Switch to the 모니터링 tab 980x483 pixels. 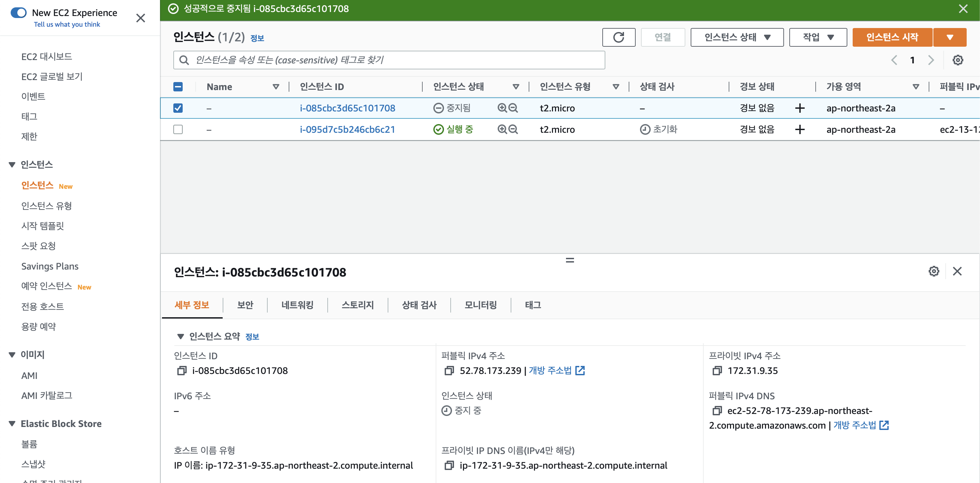(481, 305)
